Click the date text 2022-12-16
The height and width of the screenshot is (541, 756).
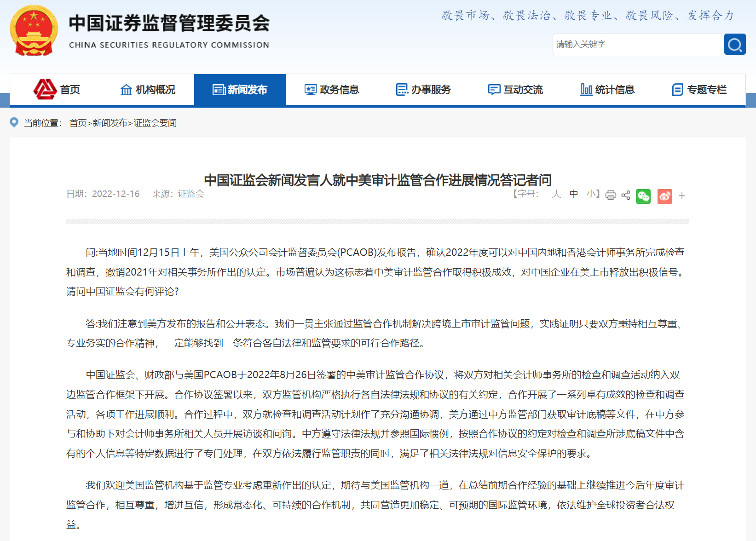[x=116, y=194]
